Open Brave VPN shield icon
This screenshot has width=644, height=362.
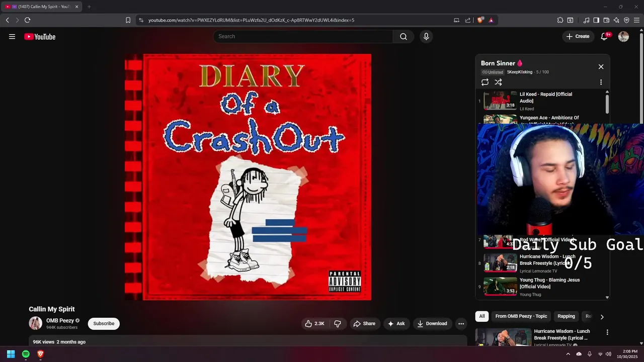coord(626,20)
